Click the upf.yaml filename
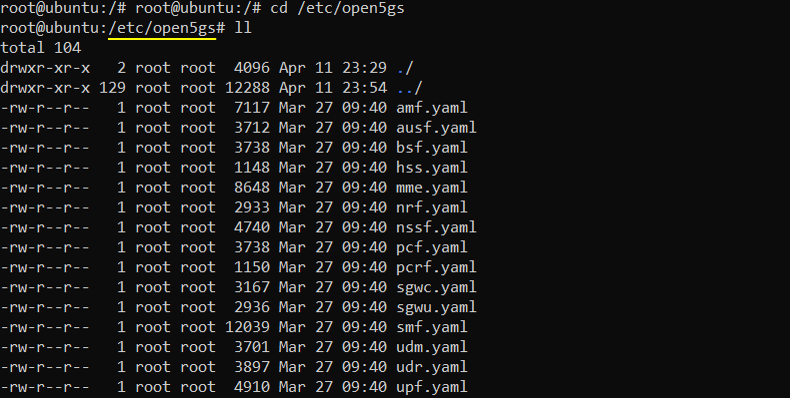 [432, 387]
